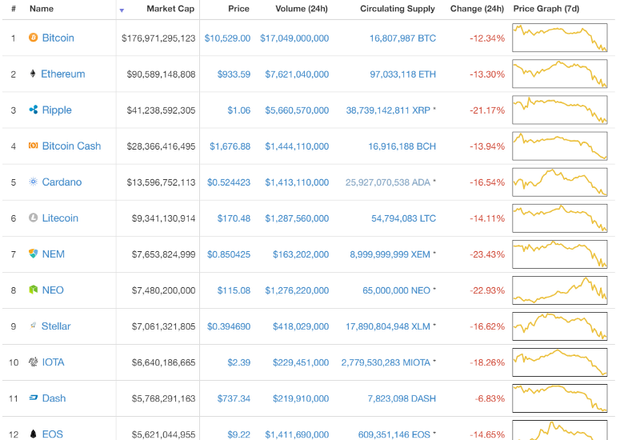The width and height of the screenshot is (640, 440).
Task: Click Bitcoin Cash price $1,676.88
Action: click(230, 146)
